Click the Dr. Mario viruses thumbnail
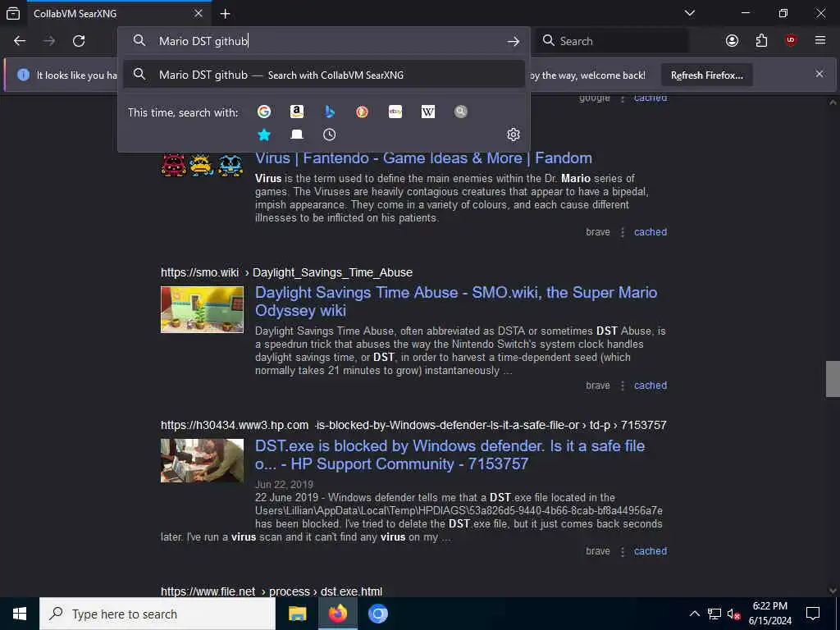The height and width of the screenshot is (630, 840). pyautogui.click(x=202, y=165)
